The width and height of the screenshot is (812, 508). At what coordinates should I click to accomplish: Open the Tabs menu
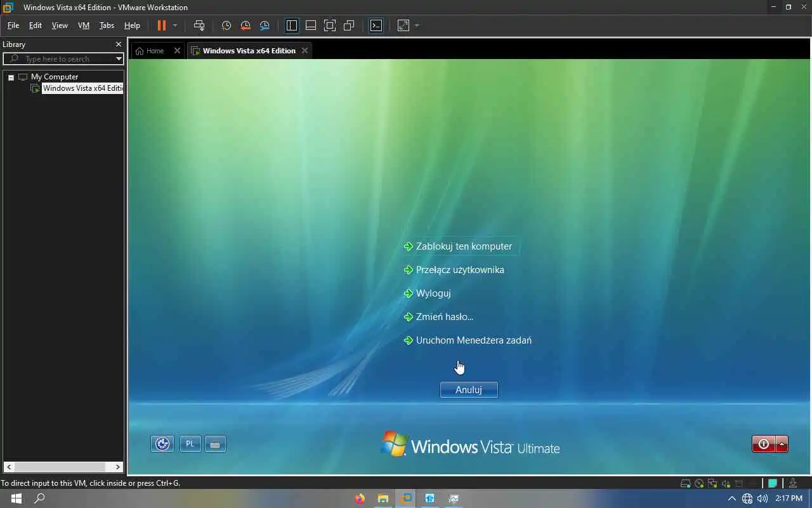(x=107, y=25)
